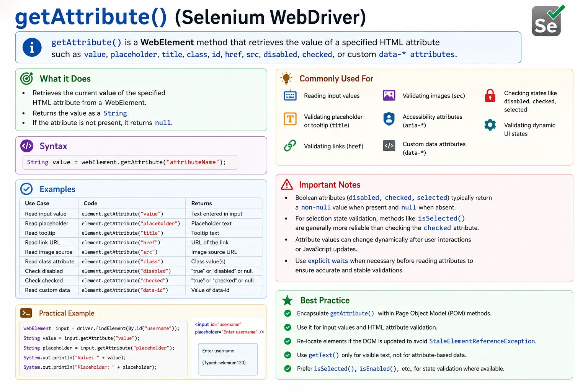Screen dimensions: 588x392
Task: Click the green checkmark beside Encapsulate getAttribute()
Action: point(288,313)
